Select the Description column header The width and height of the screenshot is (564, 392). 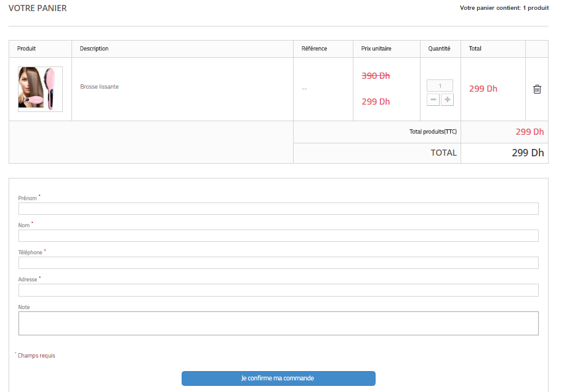[x=94, y=49]
